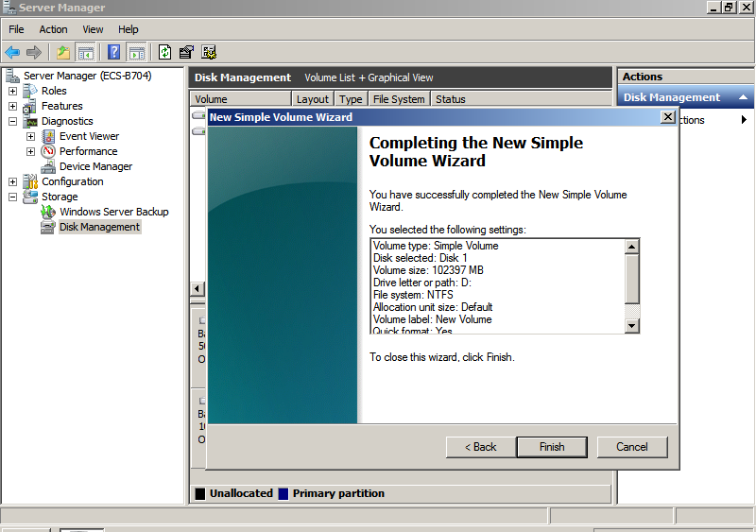
Task: Restore down the Server Manager window
Action: pos(729,8)
